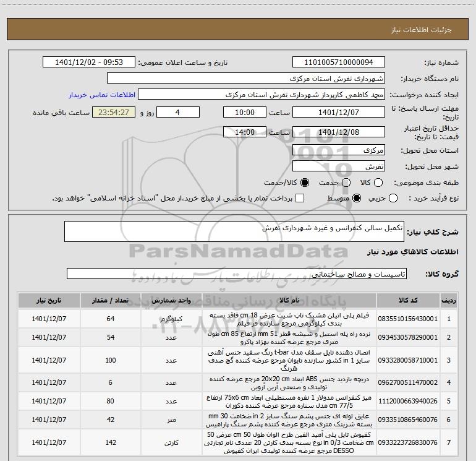Viewport: 476px width, 461px height.
Task: Click the کیلوگرم unit cell in row 1
Action: pyautogui.click(x=171, y=319)
